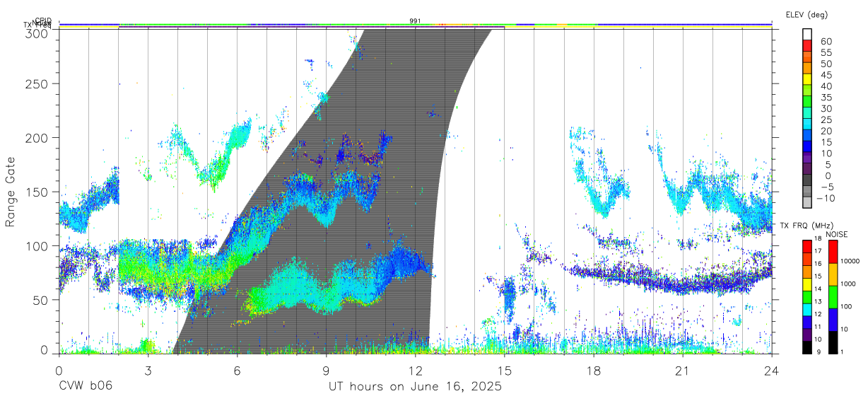Click the '21' UT hour tick label
This screenshot has width=868, height=401.
click(683, 370)
